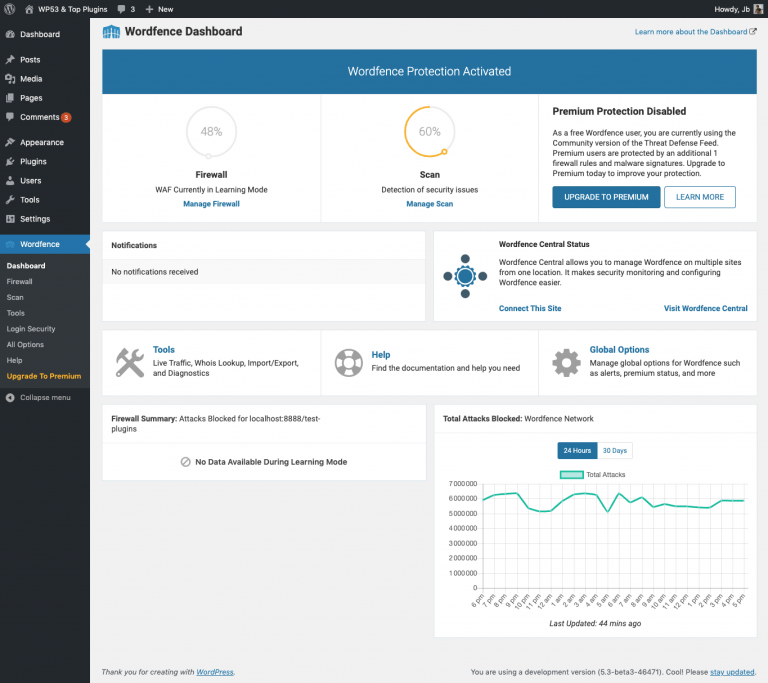
Task: Click the crossed wrench Tools icon
Action: pos(130,363)
